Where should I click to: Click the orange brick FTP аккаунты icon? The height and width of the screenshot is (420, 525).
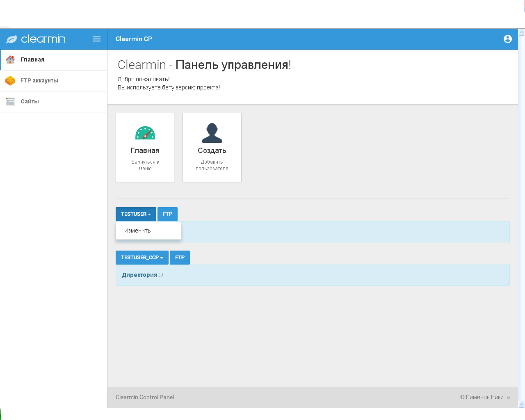(x=10, y=80)
